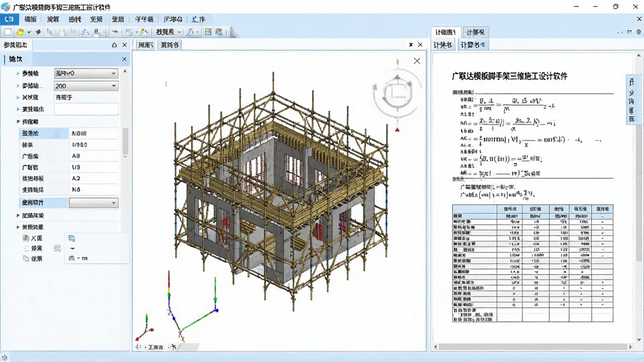Select the second upper tab in right calculation panel
Screen dimensions: 644x362
475,32
